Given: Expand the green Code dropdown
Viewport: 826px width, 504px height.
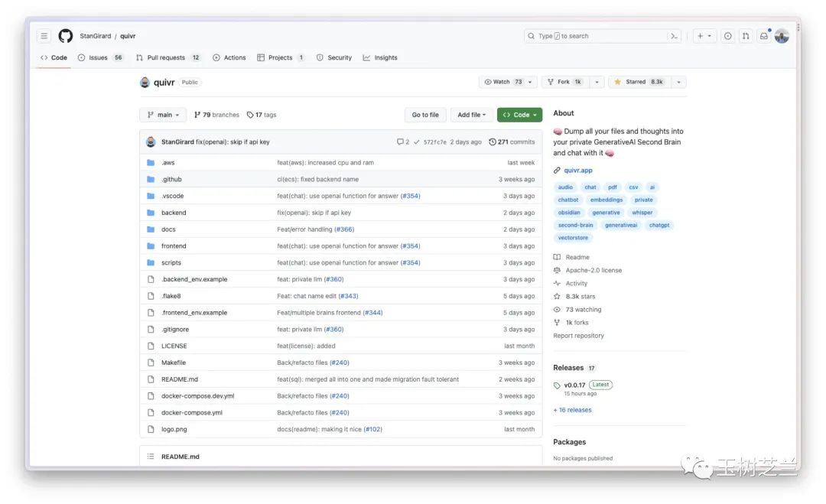Looking at the screenshot, I should click(x=519, y=115).
